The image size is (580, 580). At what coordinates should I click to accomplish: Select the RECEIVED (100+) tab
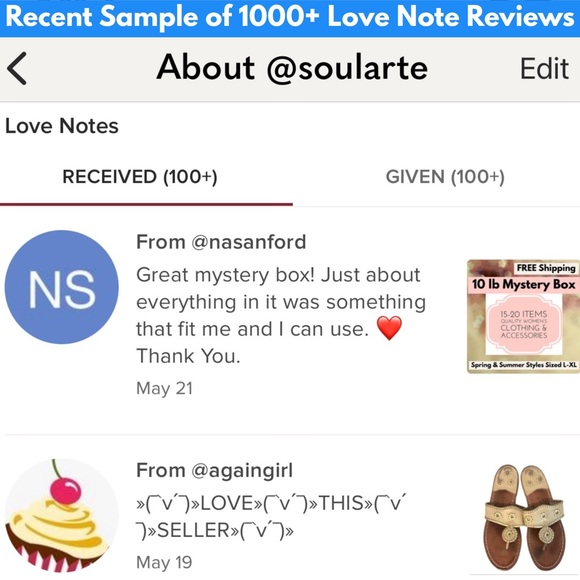point(140,177)
